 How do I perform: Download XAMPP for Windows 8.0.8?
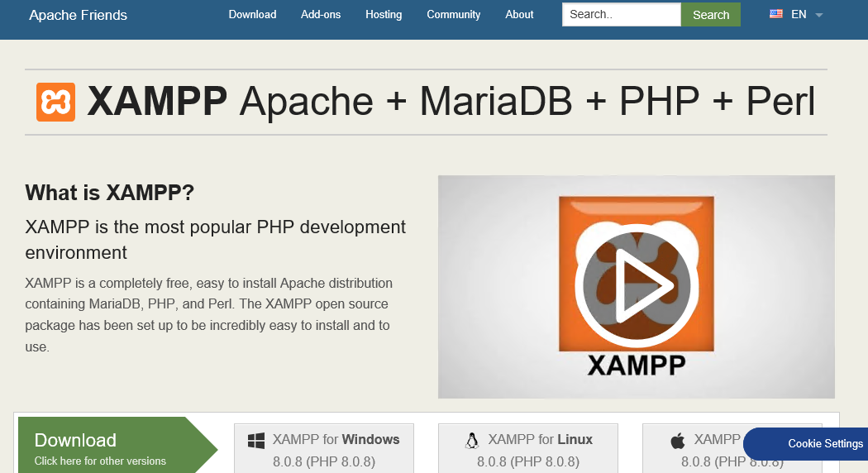coord(324,449)
